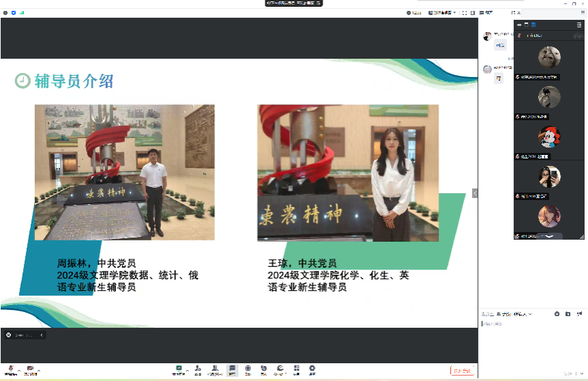
Task: Select the fifth participant anime avatar
Action: [x=549, y=216]
